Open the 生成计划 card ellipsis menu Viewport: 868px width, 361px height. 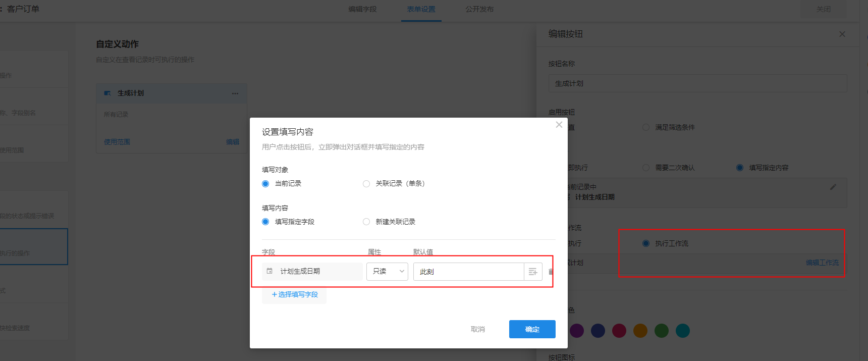pyautogui.click(x=235, y=93)
